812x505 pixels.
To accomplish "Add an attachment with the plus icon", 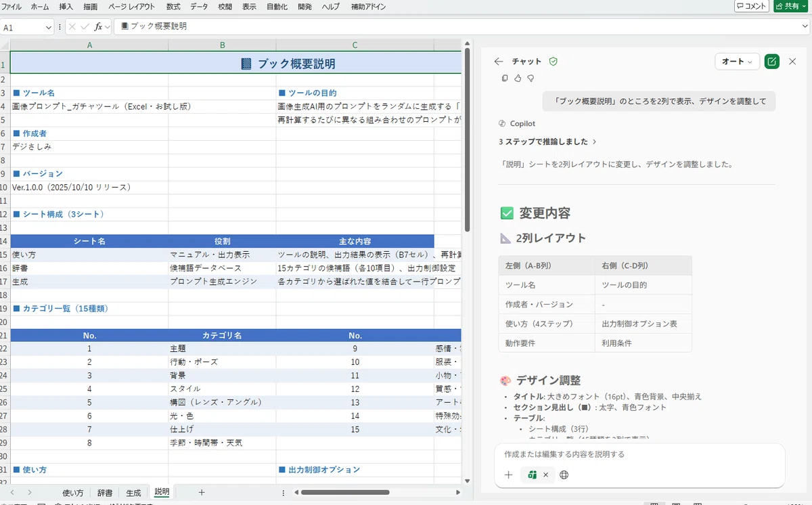I will 508,475.
